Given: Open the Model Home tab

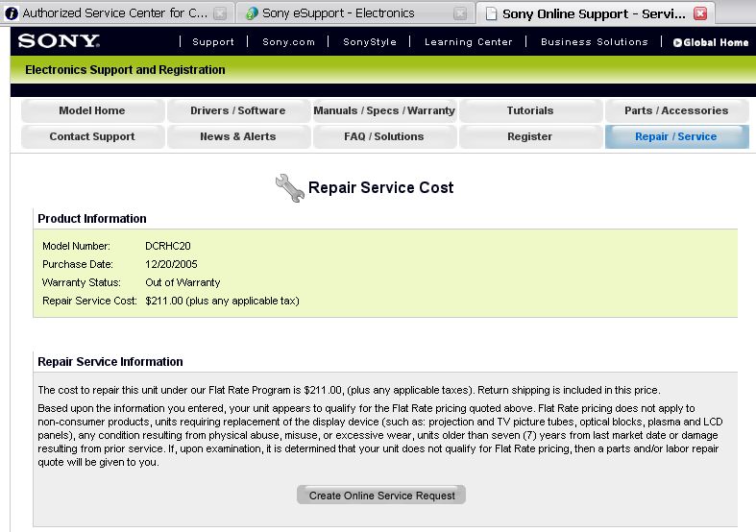Looking at the screenshot, I should [92, 110].
